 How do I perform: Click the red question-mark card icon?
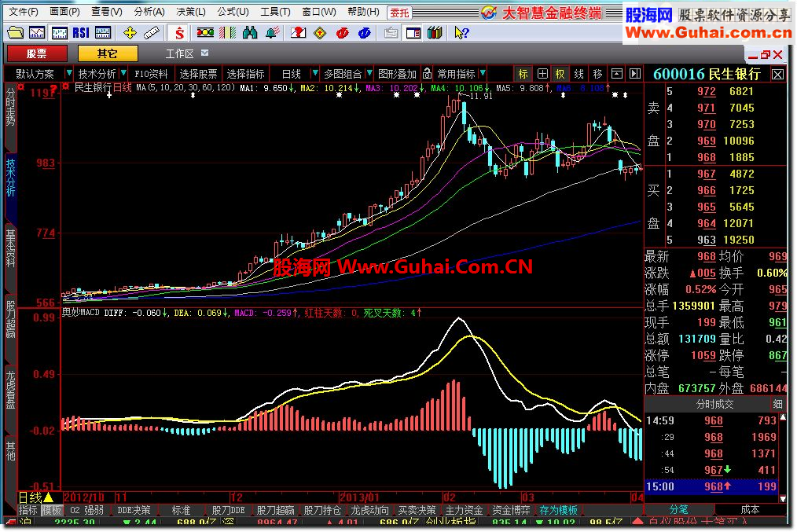(299, 33)
